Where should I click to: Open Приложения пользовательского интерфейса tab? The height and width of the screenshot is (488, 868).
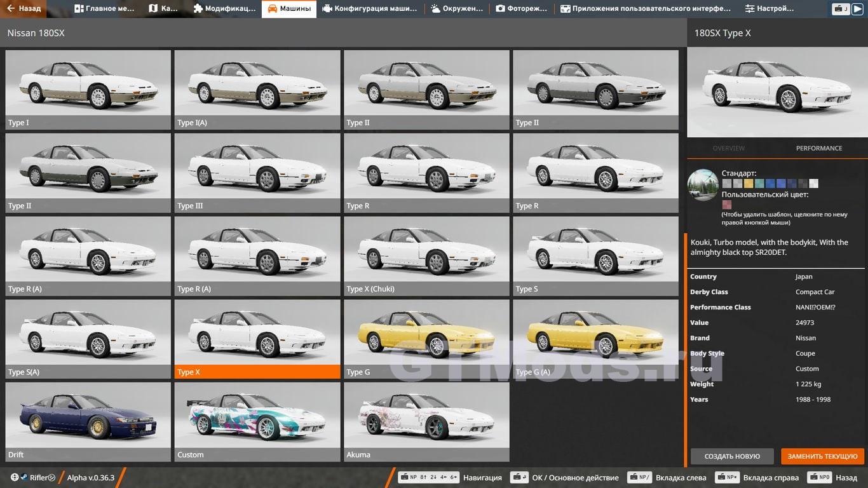(x=646, y=9)
